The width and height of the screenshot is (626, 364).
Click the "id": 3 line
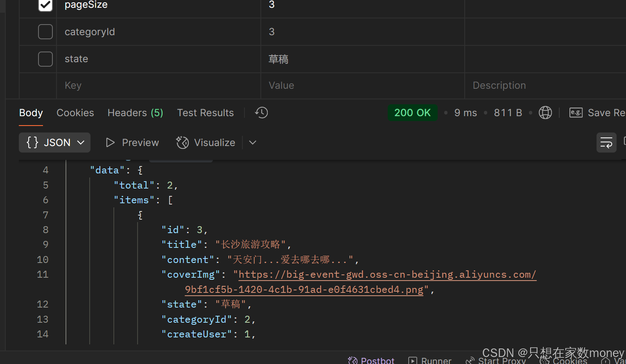pyautogui.click(x=185, y=230)
